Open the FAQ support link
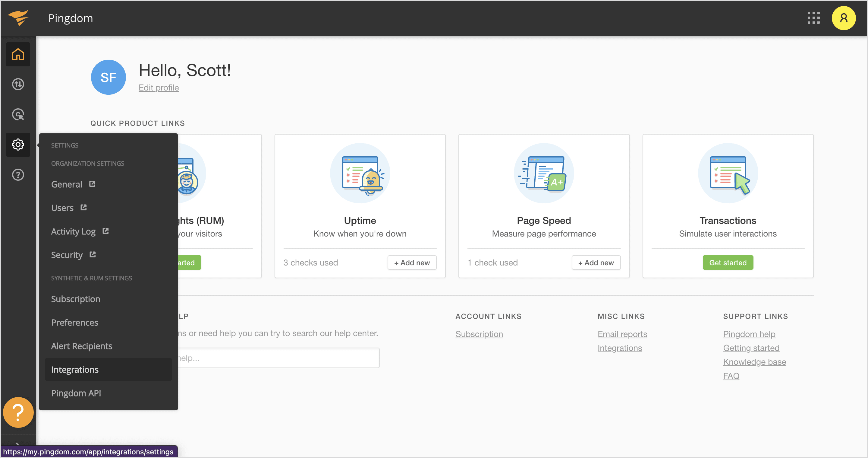The image size is (868, 458). [x=731, y=376]
